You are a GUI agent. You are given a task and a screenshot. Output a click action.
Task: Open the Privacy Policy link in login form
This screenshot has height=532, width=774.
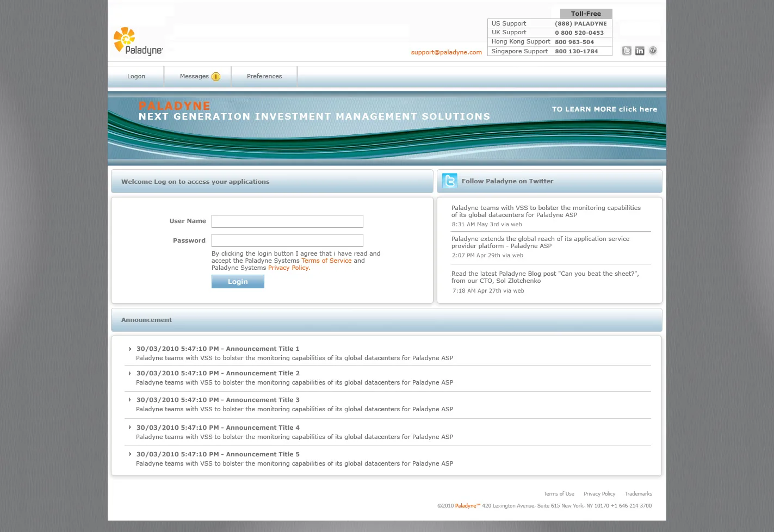tap(288, 268)
